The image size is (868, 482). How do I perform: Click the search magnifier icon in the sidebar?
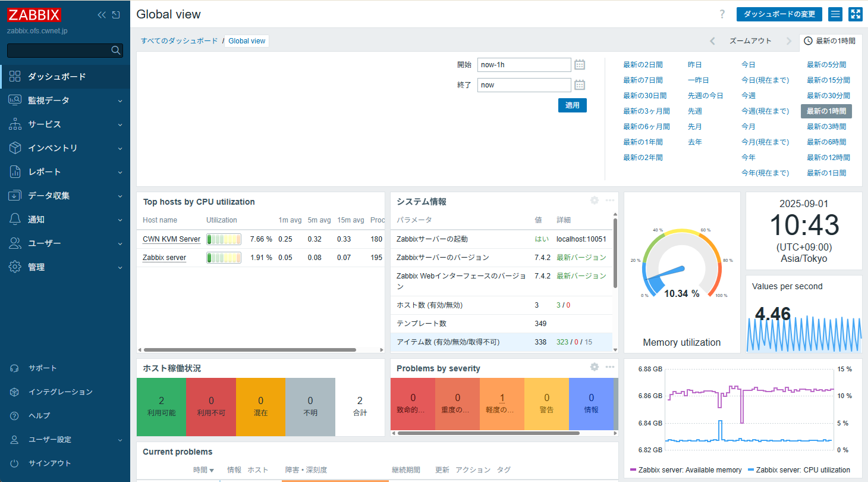pyautogui.click(x=116, y=51)
